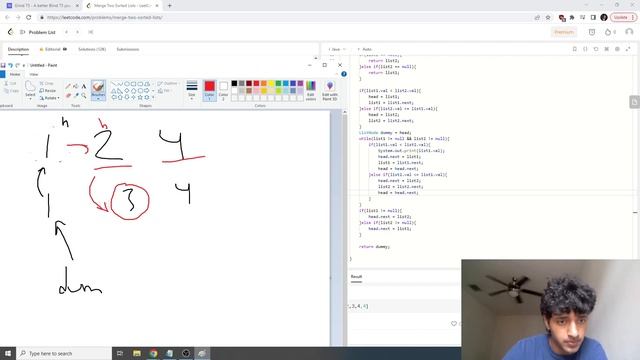The image size is (640, 360).
Task: Select the Magnifier tool in Paint
Action: (84, 95)
